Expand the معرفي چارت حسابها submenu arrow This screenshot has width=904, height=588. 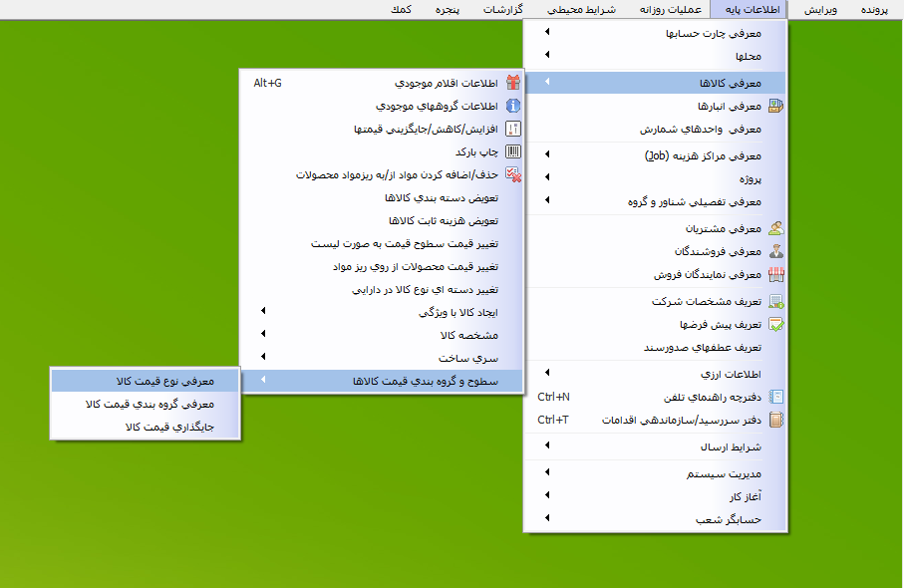546,33
